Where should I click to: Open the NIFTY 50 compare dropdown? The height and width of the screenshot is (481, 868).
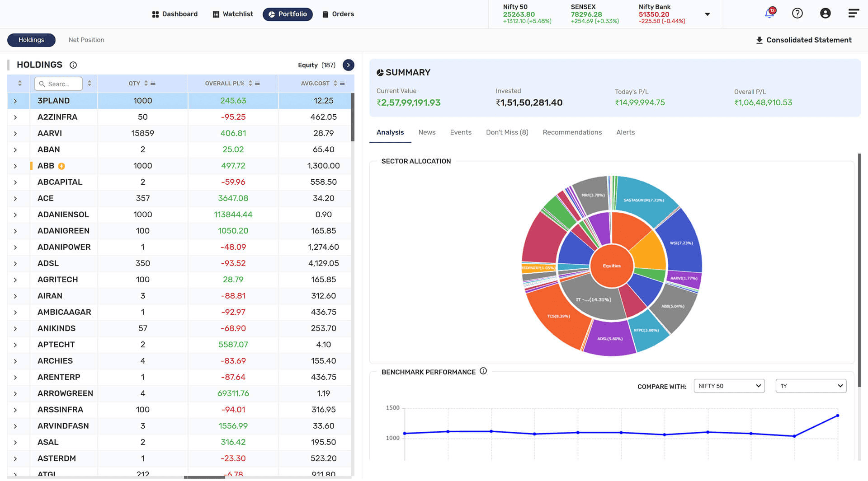coord(729,386)
